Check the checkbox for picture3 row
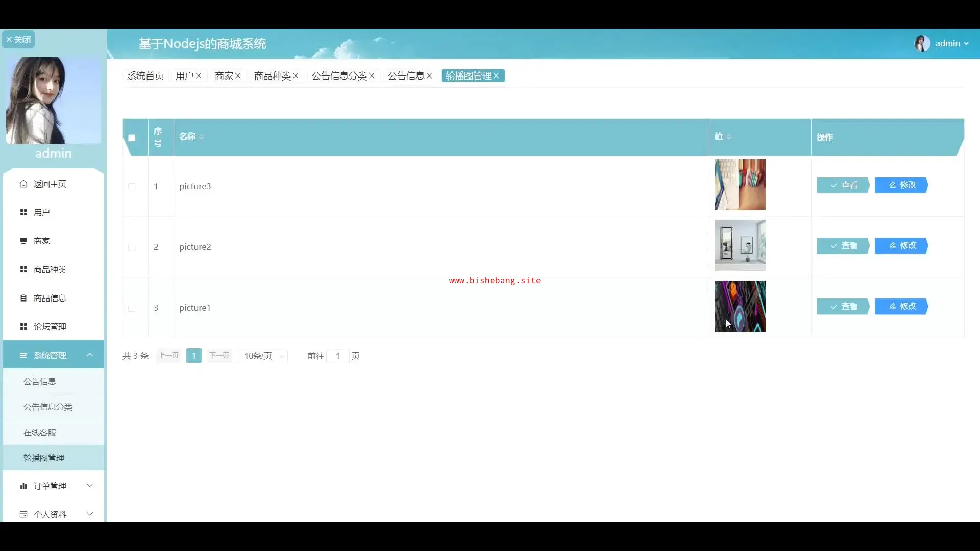The image size is (980, 551). (x=132, y=187)
